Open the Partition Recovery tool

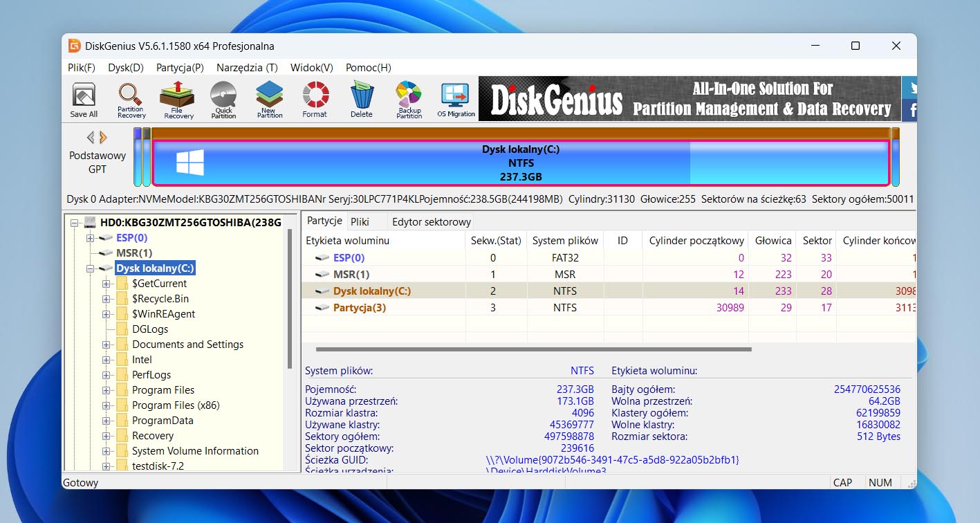[x=131, y=100]
